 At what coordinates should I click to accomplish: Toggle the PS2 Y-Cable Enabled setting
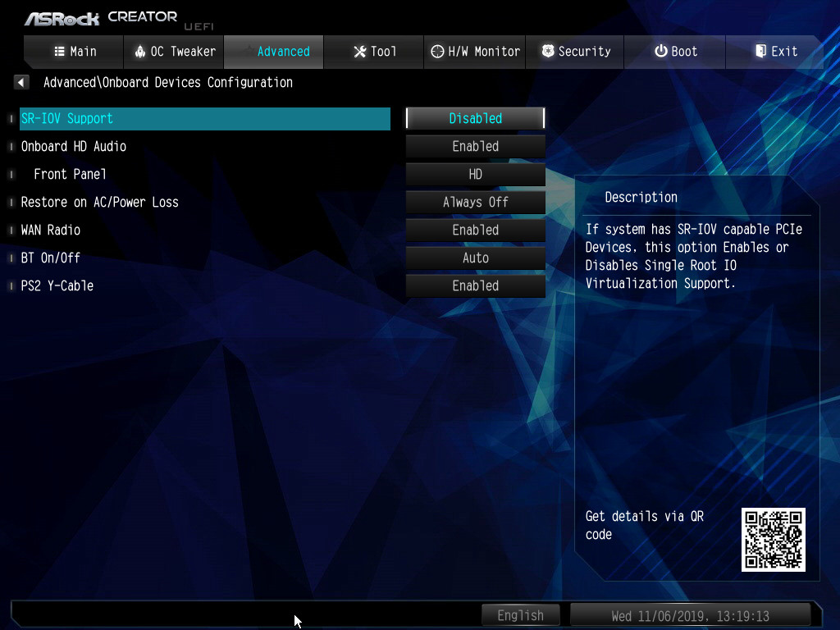475,285
